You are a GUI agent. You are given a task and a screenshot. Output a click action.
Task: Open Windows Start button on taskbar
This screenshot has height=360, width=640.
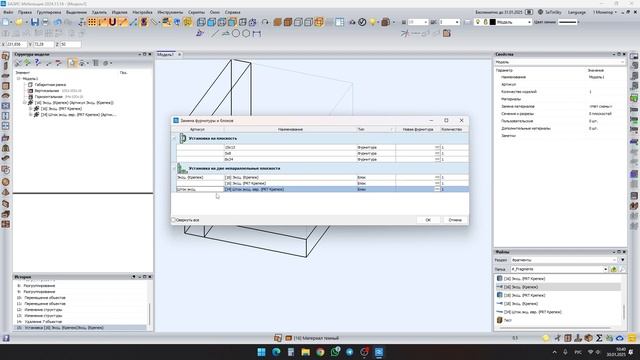[x=261, y=352]
